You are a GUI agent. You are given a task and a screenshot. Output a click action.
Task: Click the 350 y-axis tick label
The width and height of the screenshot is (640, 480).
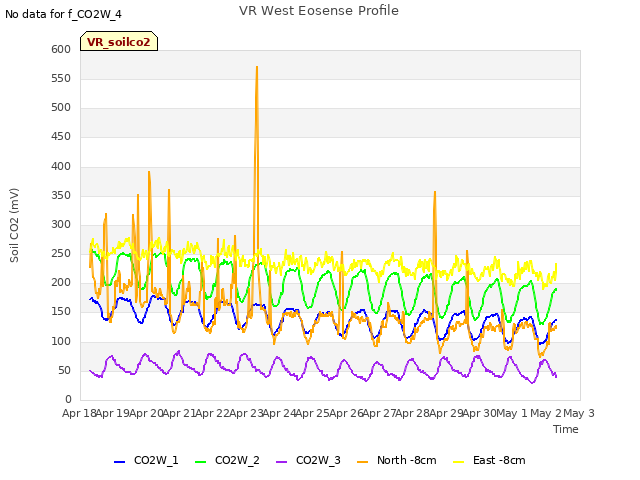pyautogui.click(x=61, y=196)
